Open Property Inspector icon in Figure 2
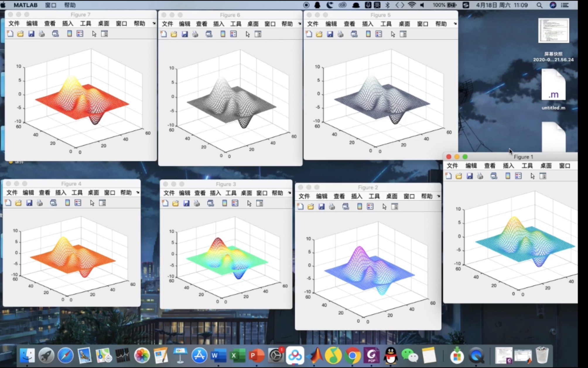The image size is (588, 368). (394, 207)
